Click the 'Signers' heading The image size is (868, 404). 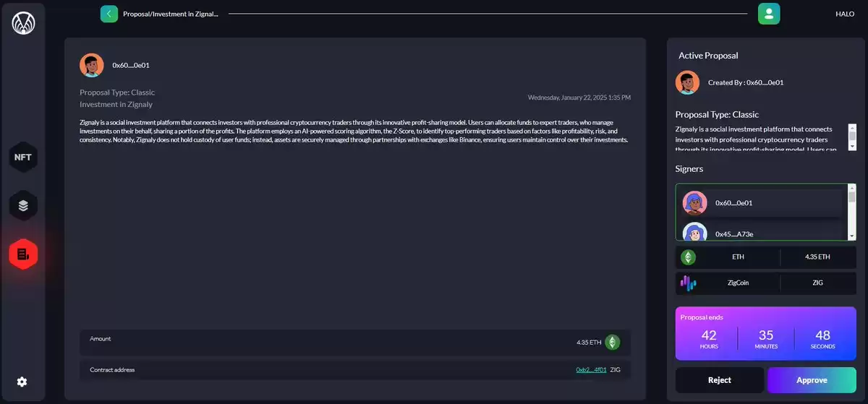pos(689,169)
